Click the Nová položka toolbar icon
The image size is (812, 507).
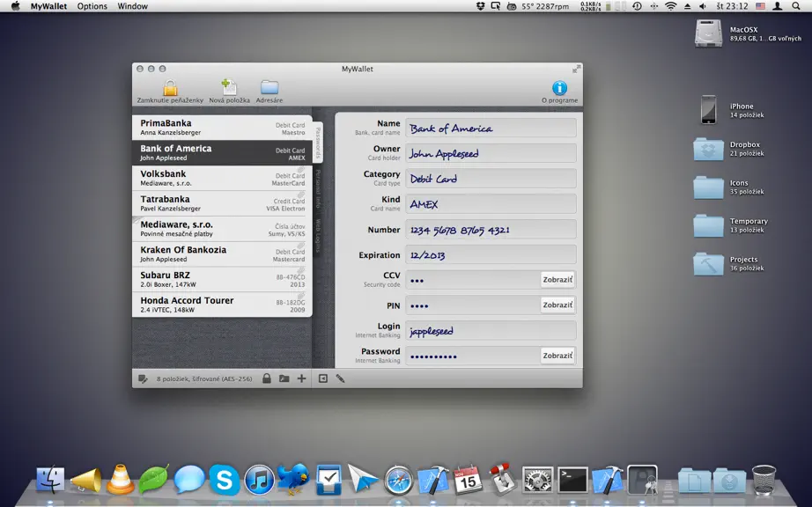pos(228,87)
